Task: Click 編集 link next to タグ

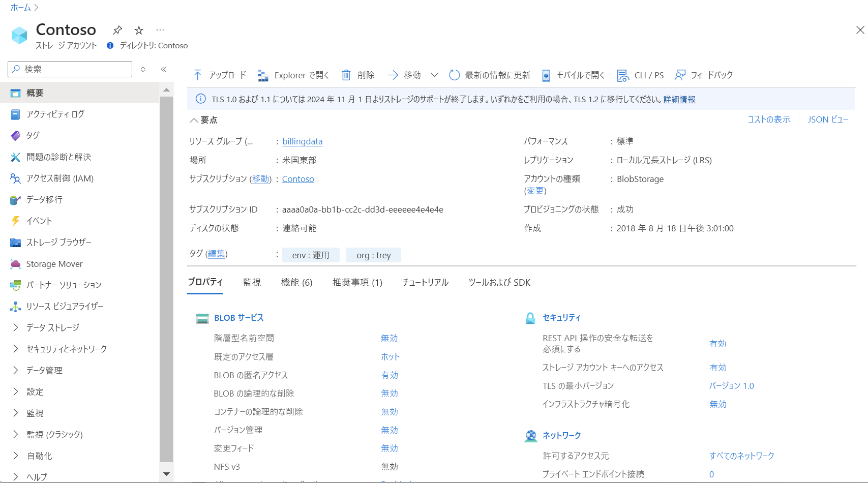Action: click(x=217, y=254)
